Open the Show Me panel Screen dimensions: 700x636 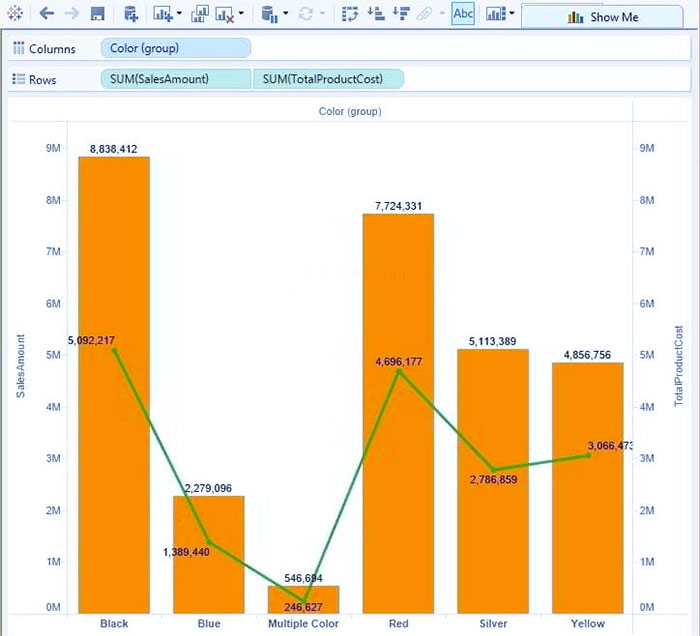point(602,17)
